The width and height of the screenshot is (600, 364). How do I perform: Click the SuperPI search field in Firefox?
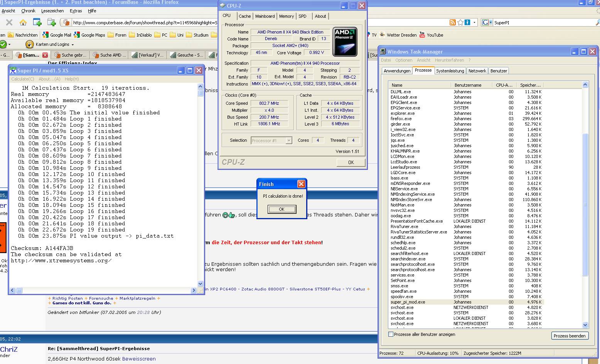[544, 22]
